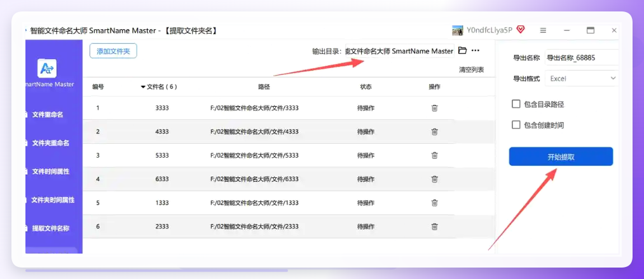Sort by 文件名 column header arrow
This screenshot has height=279, width=644.
pos(143,87)
